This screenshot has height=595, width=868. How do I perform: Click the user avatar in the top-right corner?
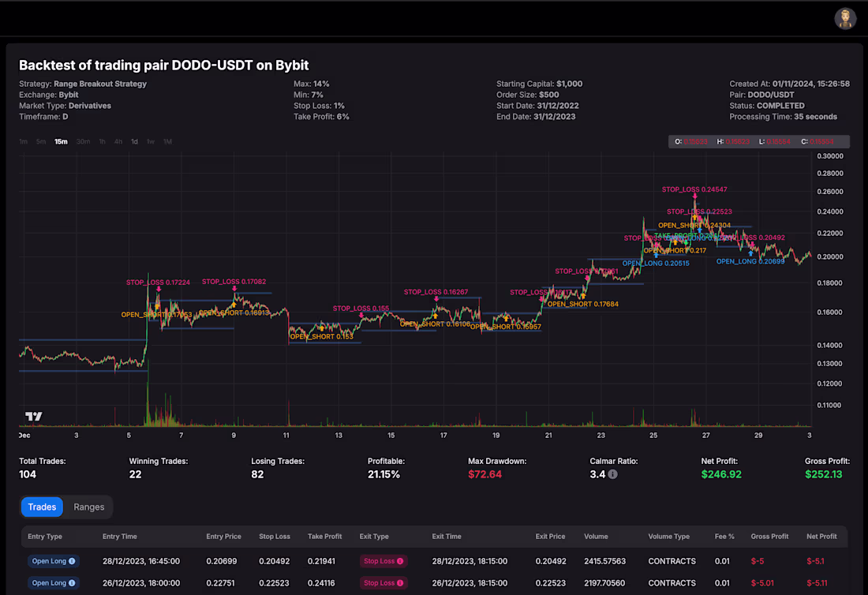coord(845,18)
